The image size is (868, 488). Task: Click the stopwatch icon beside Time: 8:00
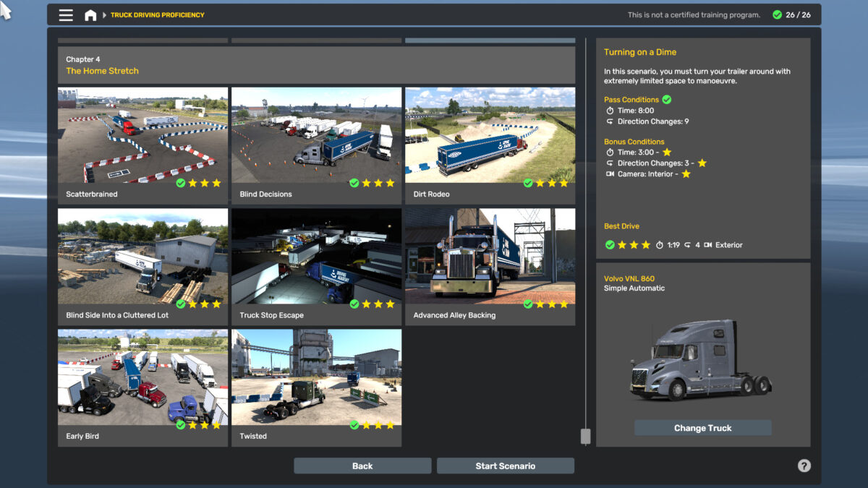click(610, 111)
